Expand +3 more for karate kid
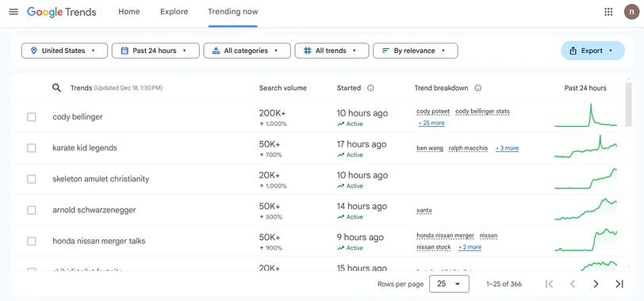Image resolution: width=644 pixels, height=301 pixels. [507, 148]
